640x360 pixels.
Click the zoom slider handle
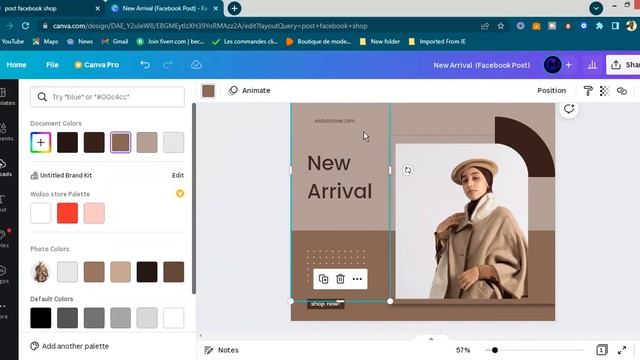495,350
